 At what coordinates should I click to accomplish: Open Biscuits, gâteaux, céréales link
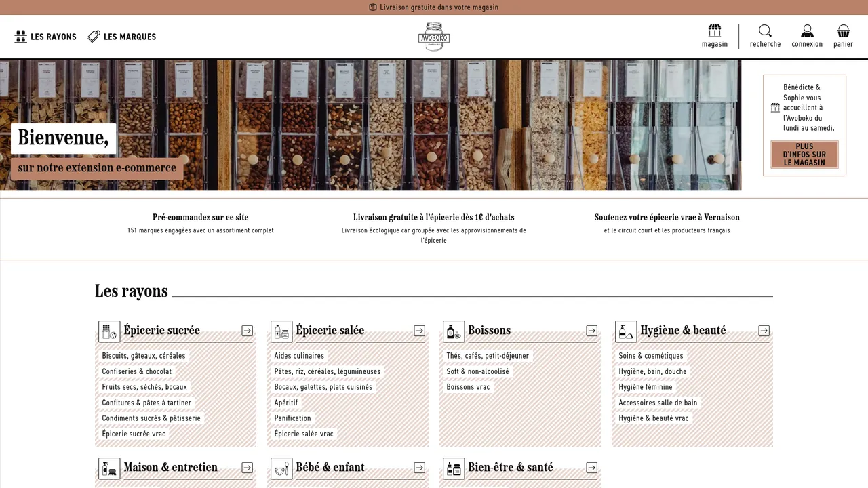click(x=144, y=356)
